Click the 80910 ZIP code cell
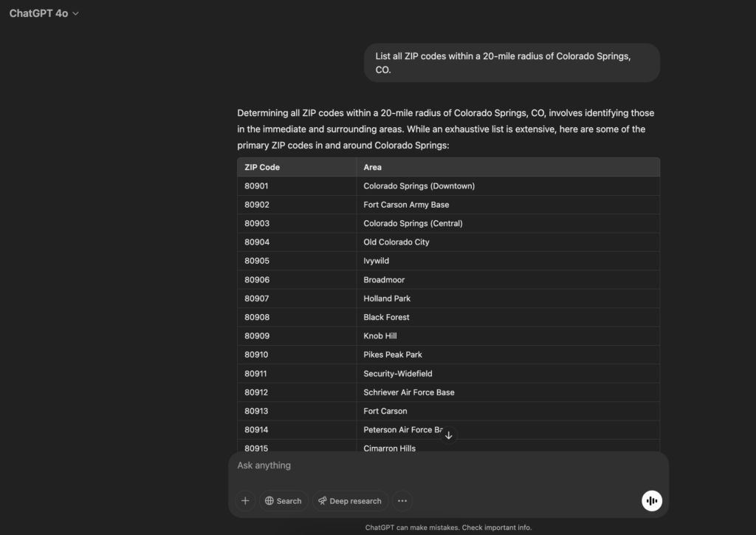The width and height of the screenshot is (756, 535). 256,355
